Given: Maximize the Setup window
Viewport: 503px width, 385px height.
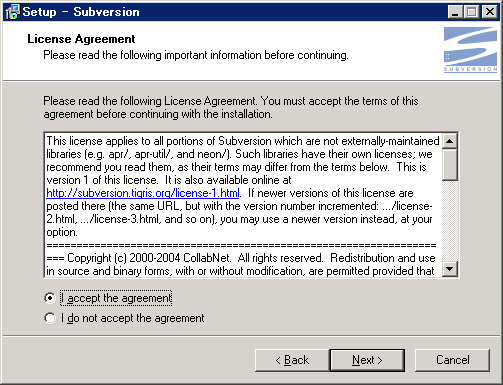Looking at the screenshot, I should 472,12.
